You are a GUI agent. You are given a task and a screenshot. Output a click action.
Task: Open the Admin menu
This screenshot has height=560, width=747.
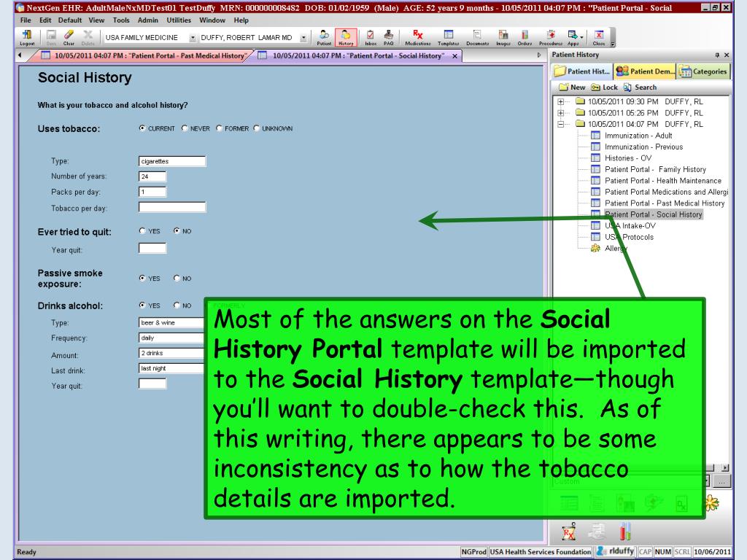point(147,20)
